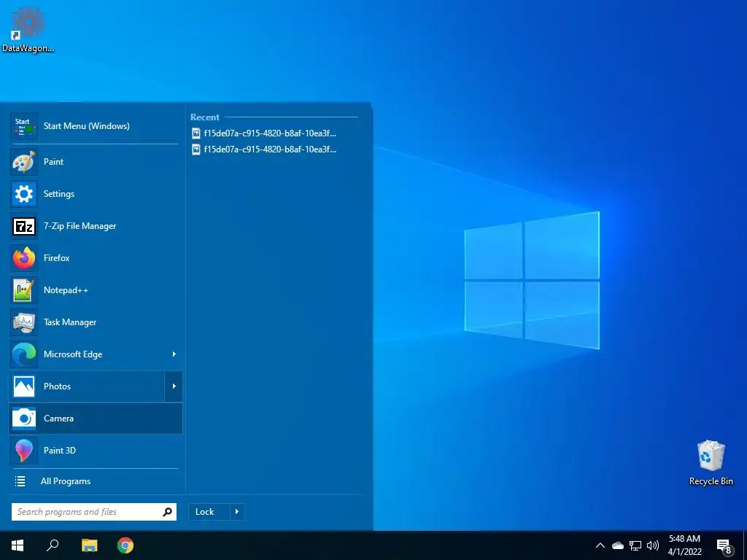Click the All Programs list icon

[20, 481]
